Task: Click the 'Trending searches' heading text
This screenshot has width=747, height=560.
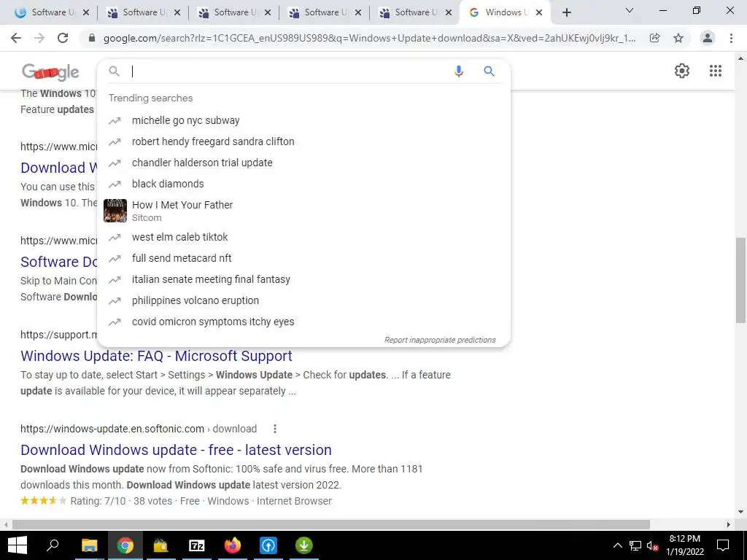Action: [x=150, y=98]
